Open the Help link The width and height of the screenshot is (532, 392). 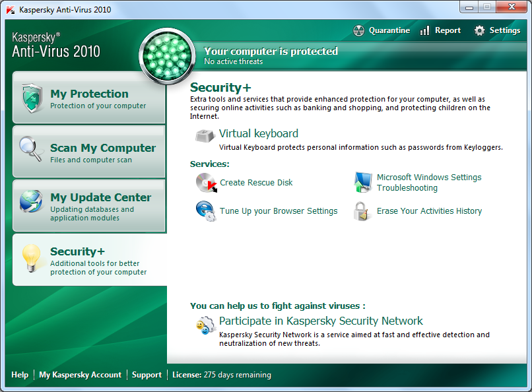20,375
